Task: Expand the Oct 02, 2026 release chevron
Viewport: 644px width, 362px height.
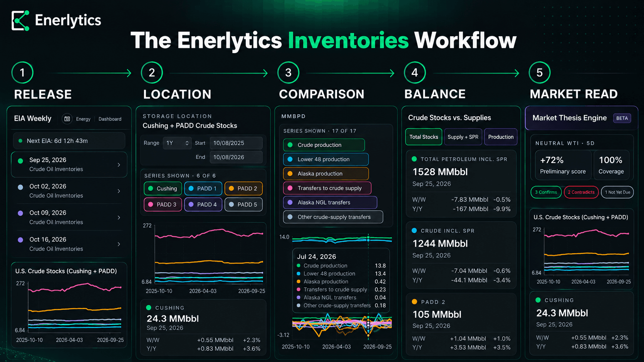Action: click(x=119, y=191)
